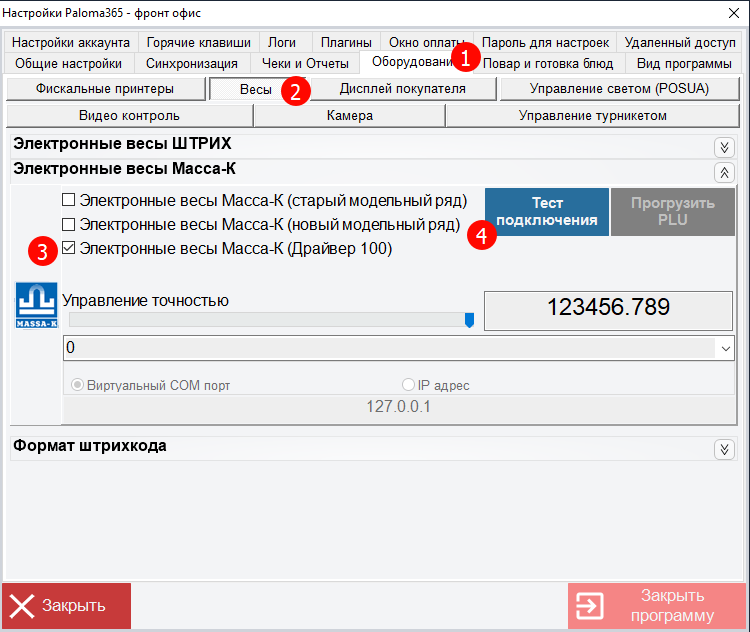The image size is (750, 632).
Task: Expand Электронные весы ШТРИХ section
Action: 724,147
